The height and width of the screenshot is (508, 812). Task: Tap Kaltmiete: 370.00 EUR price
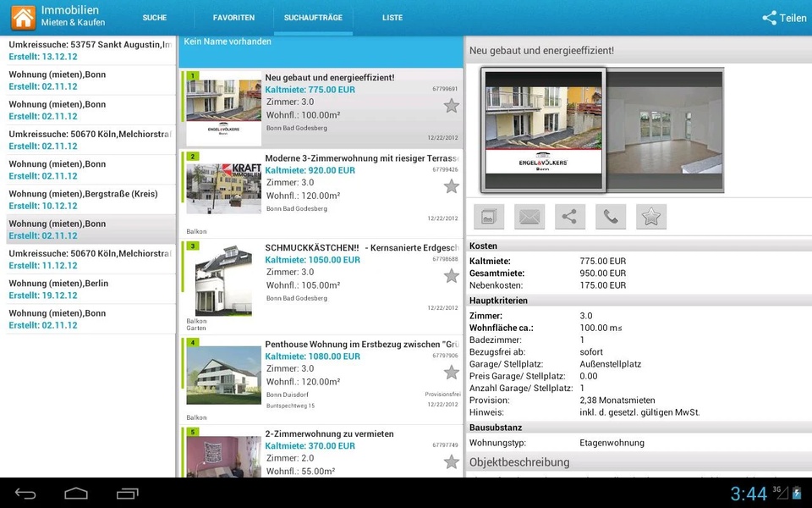(x=310, y=446)
